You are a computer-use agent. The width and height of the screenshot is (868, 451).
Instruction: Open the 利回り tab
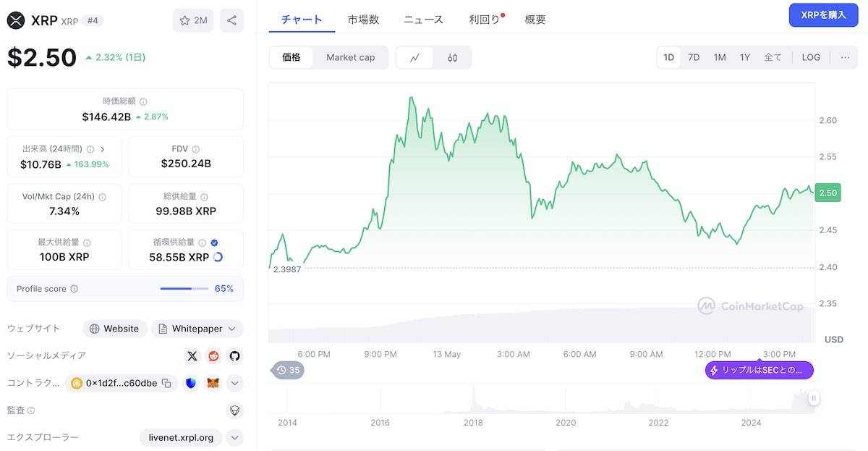tap(485, 20)
